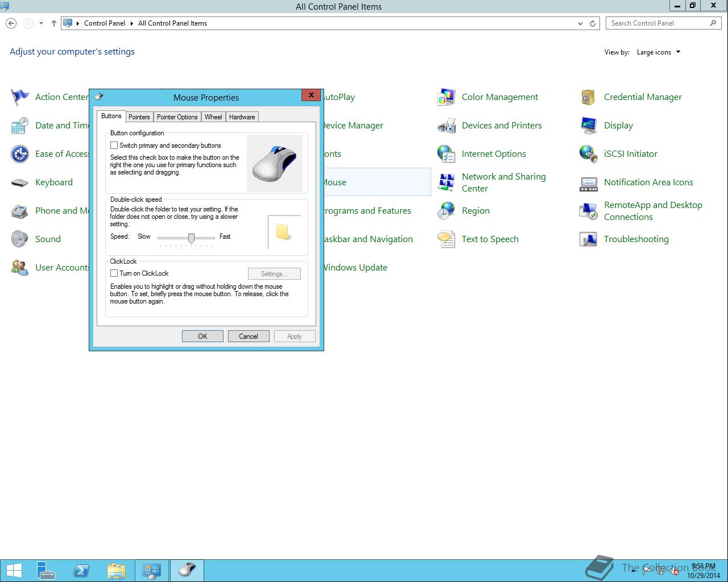Click the test folder icon in Double-click speed
Viewport: 728px width, 582px height.
283,232
